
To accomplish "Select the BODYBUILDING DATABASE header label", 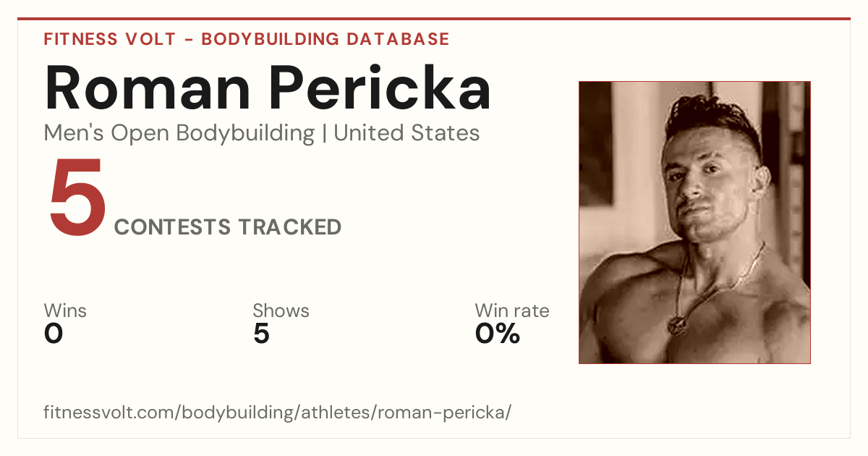I will (x=325, y=39).
